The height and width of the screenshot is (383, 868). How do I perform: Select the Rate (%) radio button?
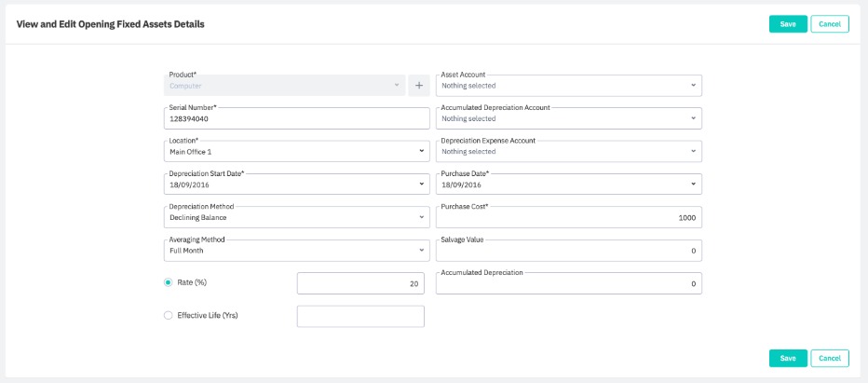169,282
